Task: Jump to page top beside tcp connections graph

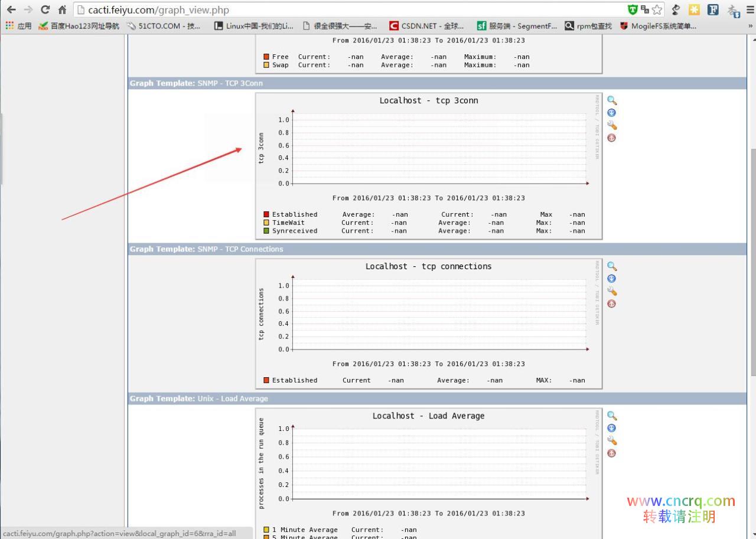Action: click(x=612, y=303)
